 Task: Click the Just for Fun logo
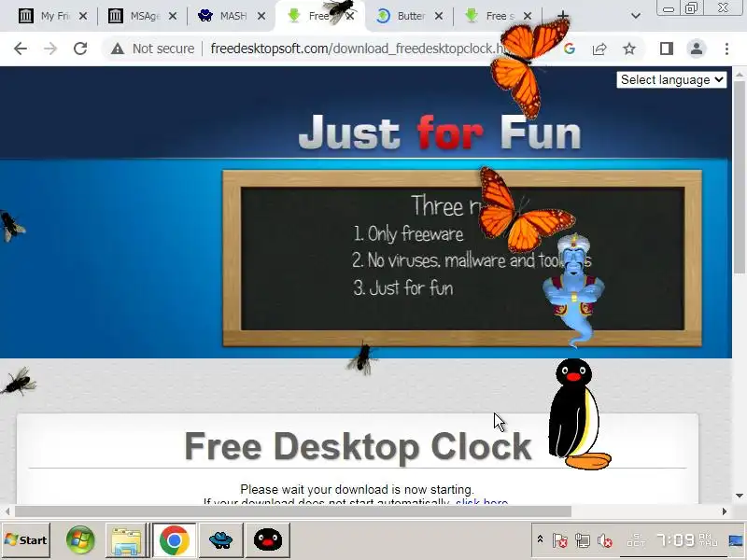coord(439,132)
